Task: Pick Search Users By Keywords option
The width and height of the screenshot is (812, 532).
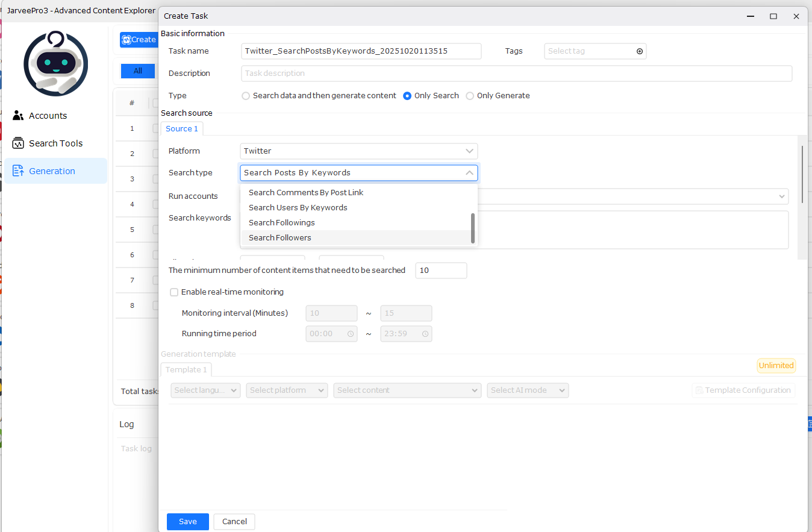Action: (298, 208)
